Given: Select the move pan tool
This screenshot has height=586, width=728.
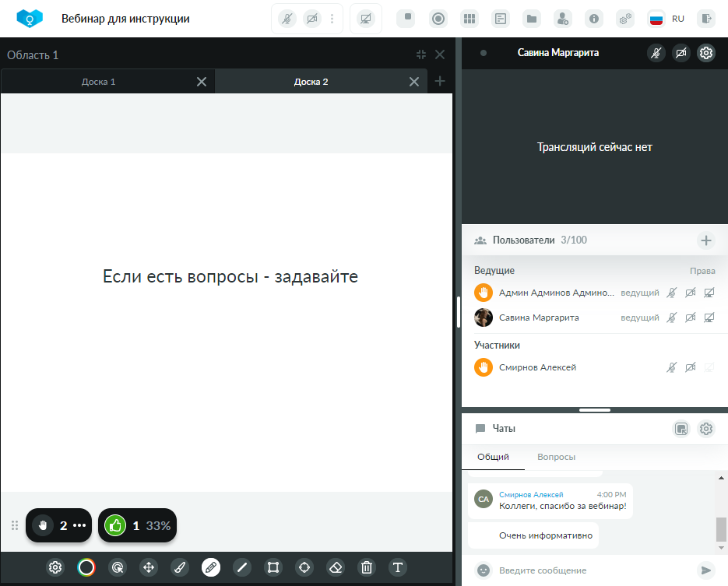Looking at the screenshot, I should click(149, 567).
